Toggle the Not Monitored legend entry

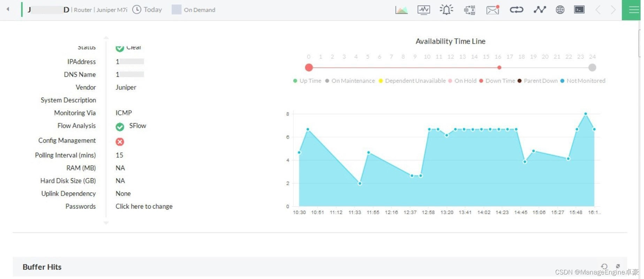point(583,81)
